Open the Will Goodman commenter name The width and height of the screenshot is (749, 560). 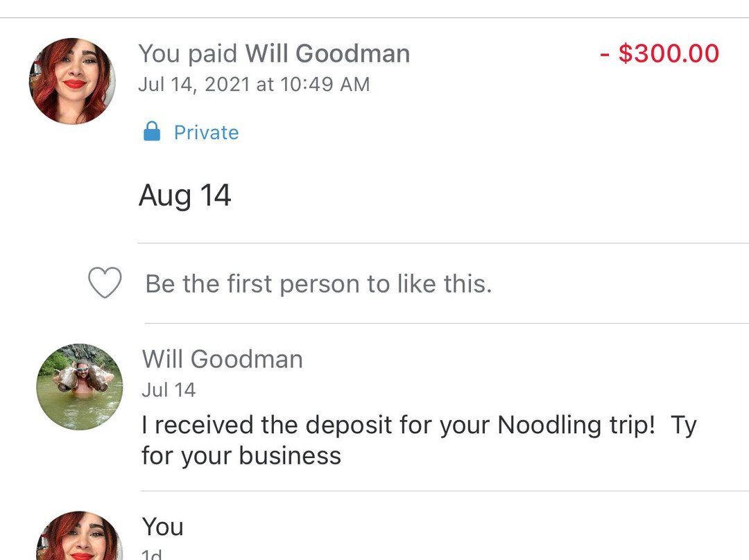223,359
